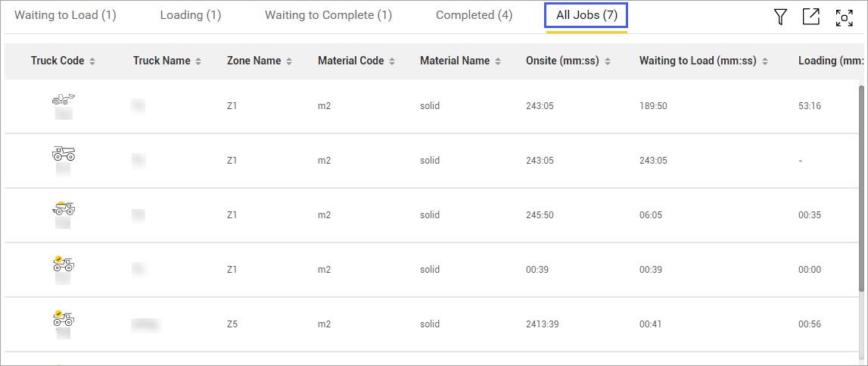This screenshot has width=868, height=366.
Task: Click truck icon in the 189:50 waiting row
Action: [64, 99]
